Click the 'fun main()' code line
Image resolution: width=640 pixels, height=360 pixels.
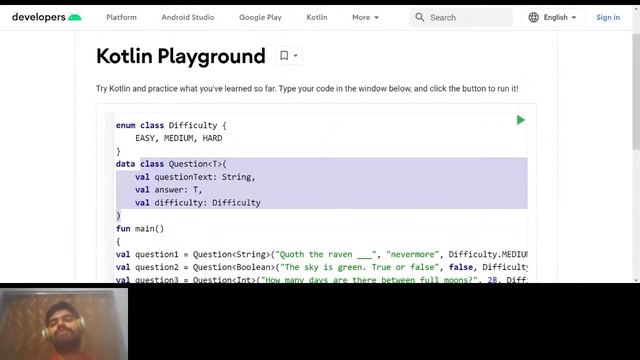point(140,229)
